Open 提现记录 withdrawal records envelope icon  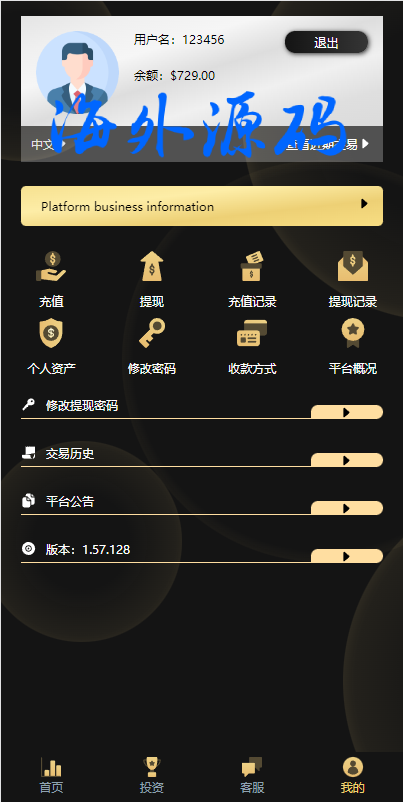click(x=353, y=266)
